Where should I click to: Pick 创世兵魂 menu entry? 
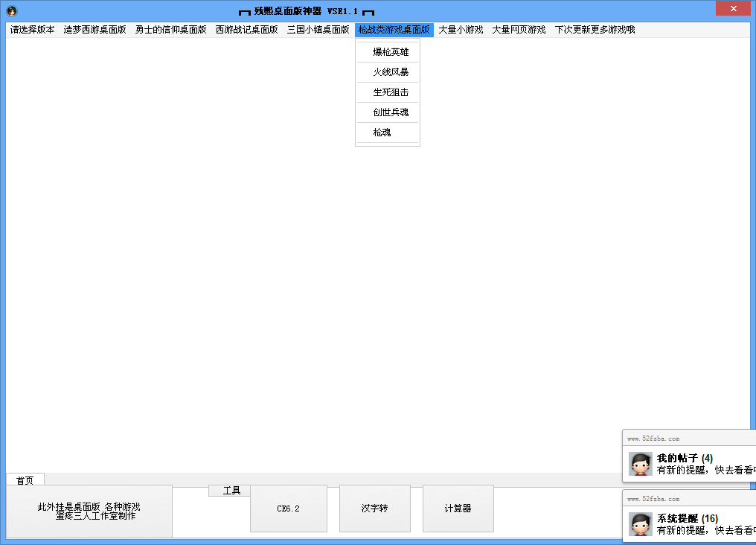[391, 112]
